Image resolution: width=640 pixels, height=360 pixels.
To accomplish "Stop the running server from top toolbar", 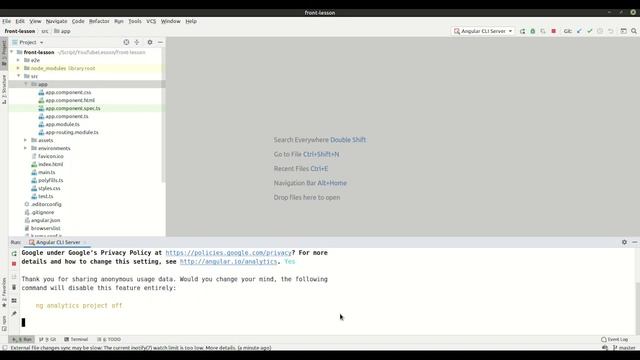I will (x=553, y=31).
